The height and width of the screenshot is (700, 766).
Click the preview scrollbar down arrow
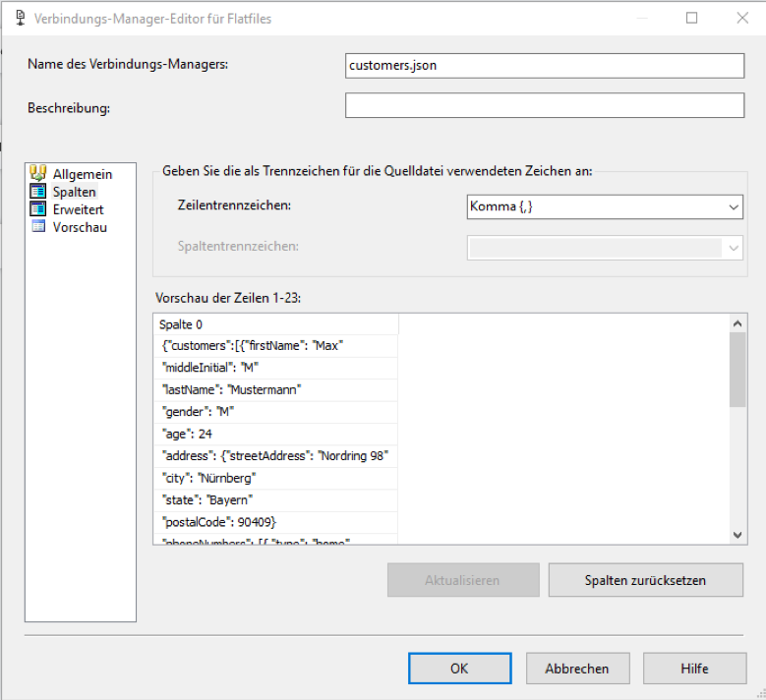pos(737,534)
